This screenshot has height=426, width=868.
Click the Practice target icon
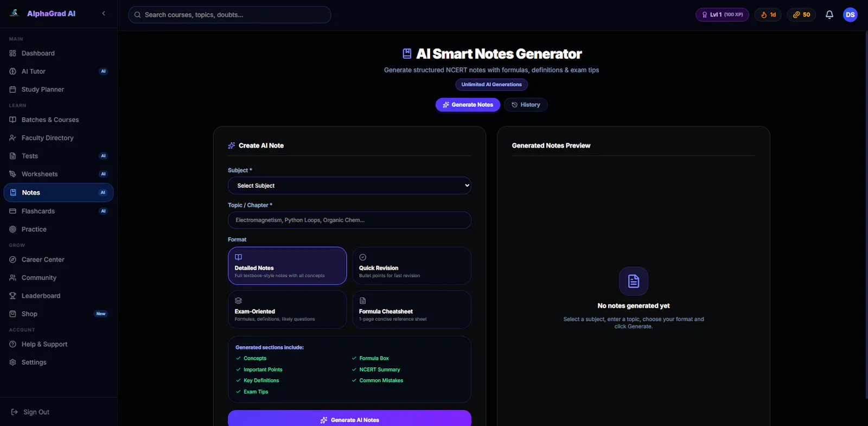tap(12, 229)
